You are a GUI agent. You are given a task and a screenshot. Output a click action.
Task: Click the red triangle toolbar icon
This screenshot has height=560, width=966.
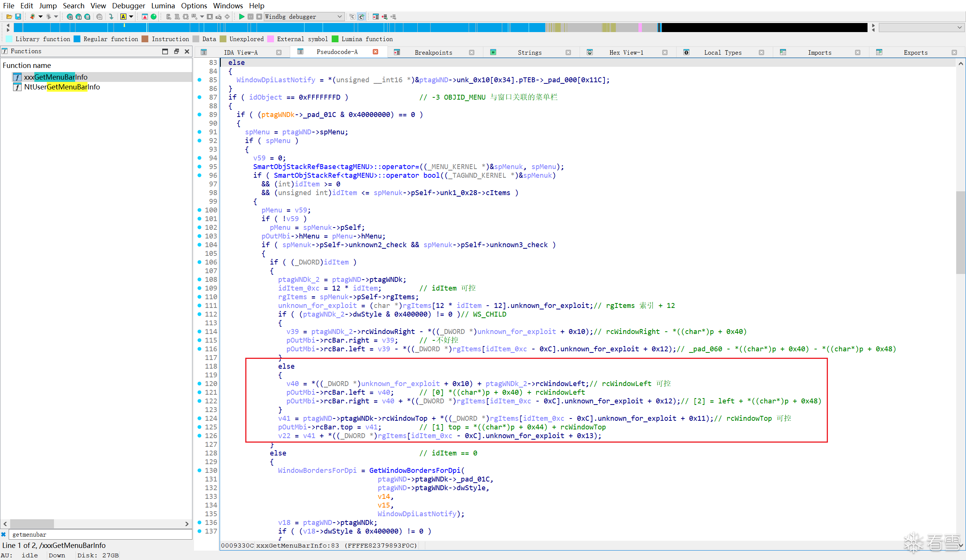tap(145, 17)
